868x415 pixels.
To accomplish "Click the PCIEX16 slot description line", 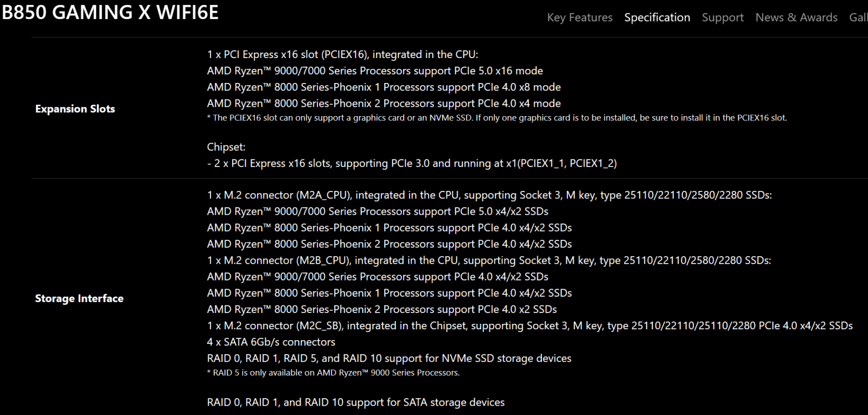I will click(342, 54).
